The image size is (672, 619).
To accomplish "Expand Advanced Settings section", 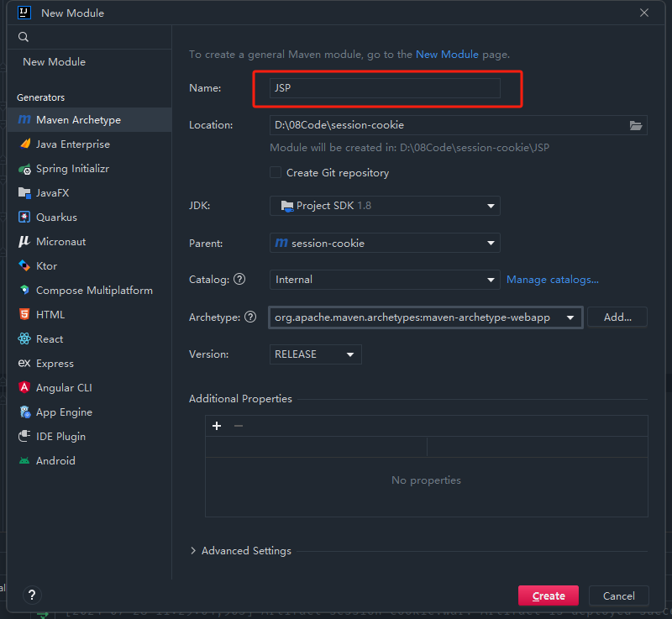I will tap(193, 550).
